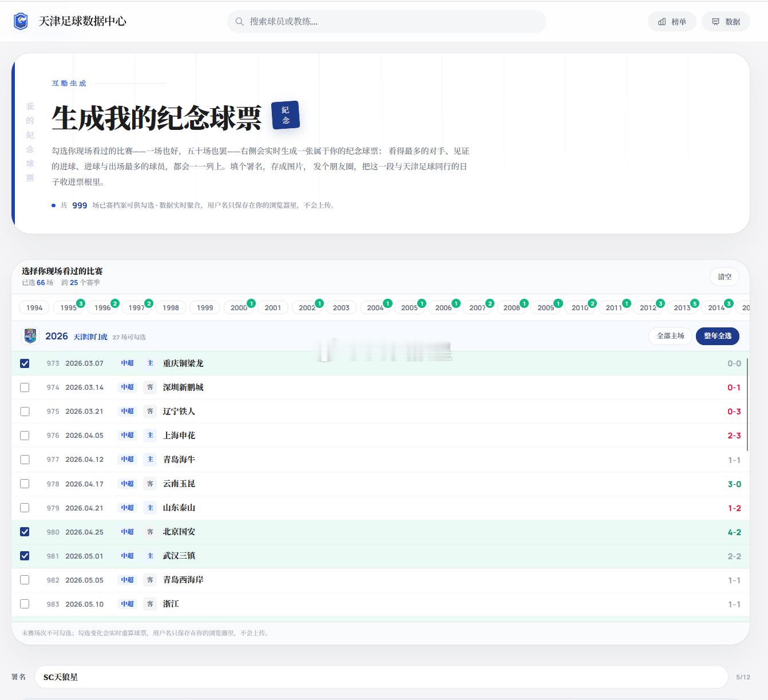Switch to the 2011 season tab

tap(614, 307)
